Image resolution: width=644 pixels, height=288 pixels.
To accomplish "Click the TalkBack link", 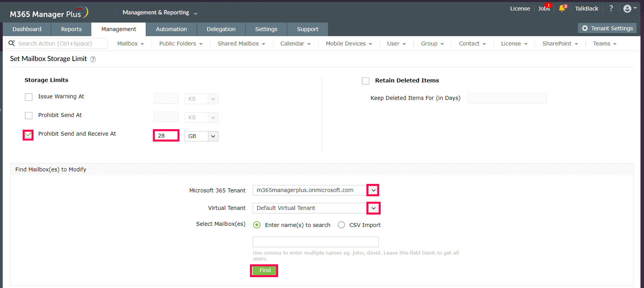I will pos(586,9).
